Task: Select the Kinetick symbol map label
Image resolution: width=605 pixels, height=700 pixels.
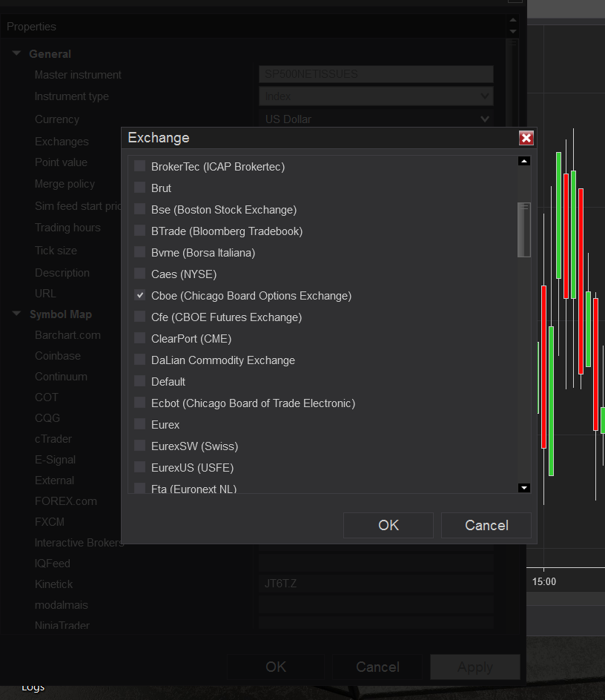Action: pyautogui.click(x=53, y=584)
